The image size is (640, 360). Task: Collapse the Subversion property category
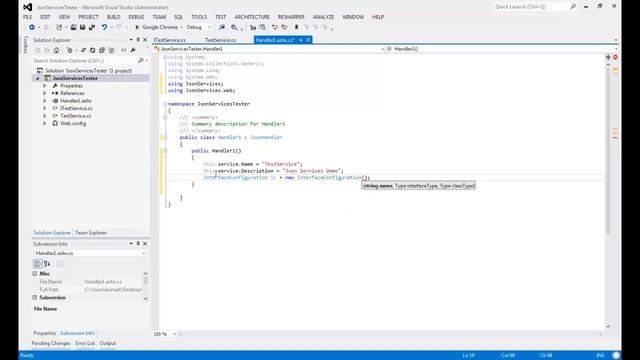coord(35,298)
